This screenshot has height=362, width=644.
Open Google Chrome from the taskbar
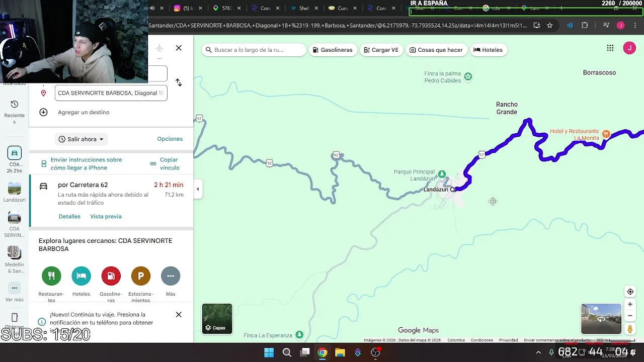[323, 352]
